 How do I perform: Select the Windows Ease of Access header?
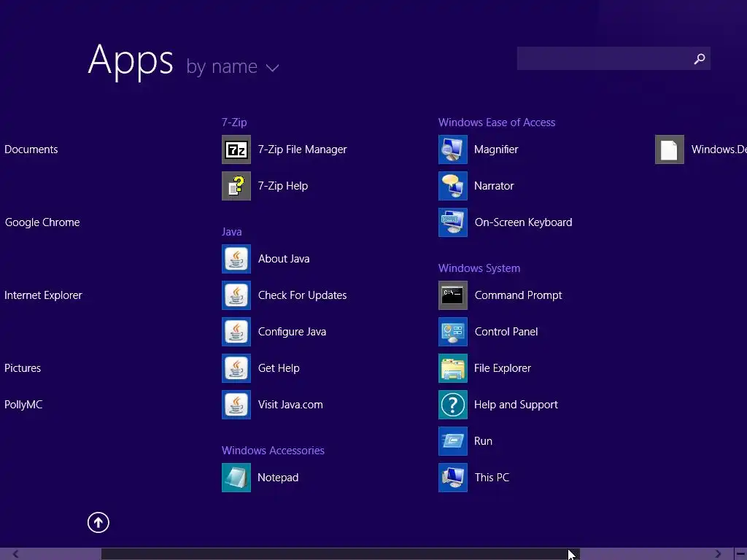pyautogui.click(x=497, y=122)
